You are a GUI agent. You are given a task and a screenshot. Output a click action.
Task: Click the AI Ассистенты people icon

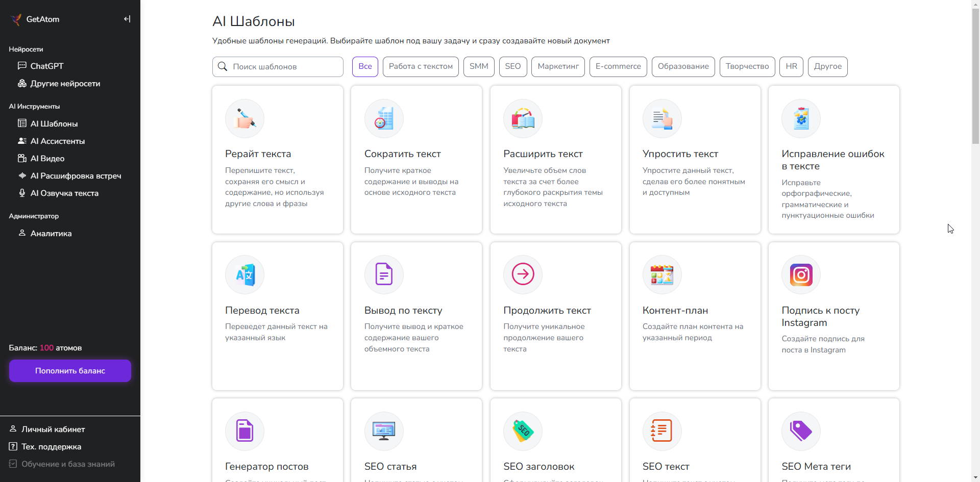coord(22,141)
